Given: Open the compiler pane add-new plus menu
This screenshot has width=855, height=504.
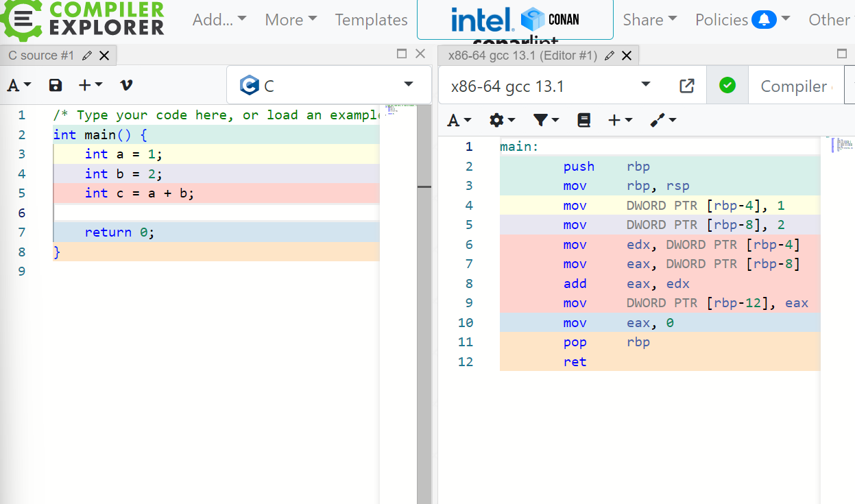Looking at the screenshot, I should (x=621, y=121).
